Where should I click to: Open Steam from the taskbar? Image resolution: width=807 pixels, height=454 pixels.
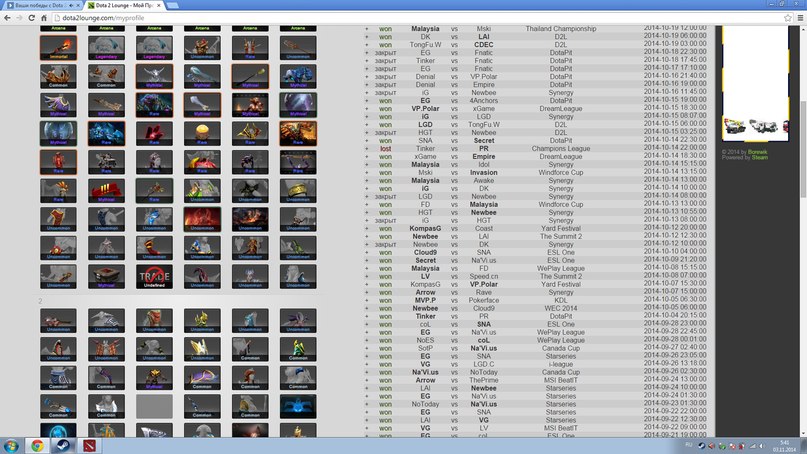click(63, 446)
